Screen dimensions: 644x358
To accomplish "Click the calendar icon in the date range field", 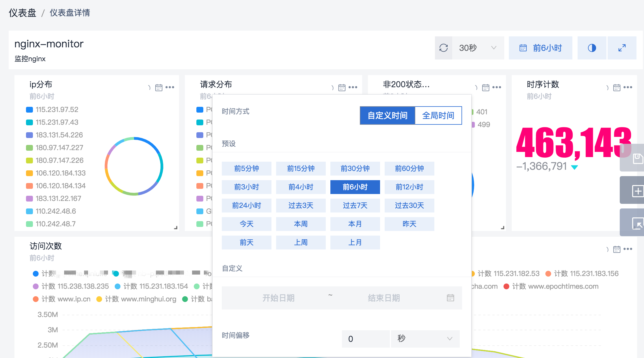I will (x=451, y=298).
